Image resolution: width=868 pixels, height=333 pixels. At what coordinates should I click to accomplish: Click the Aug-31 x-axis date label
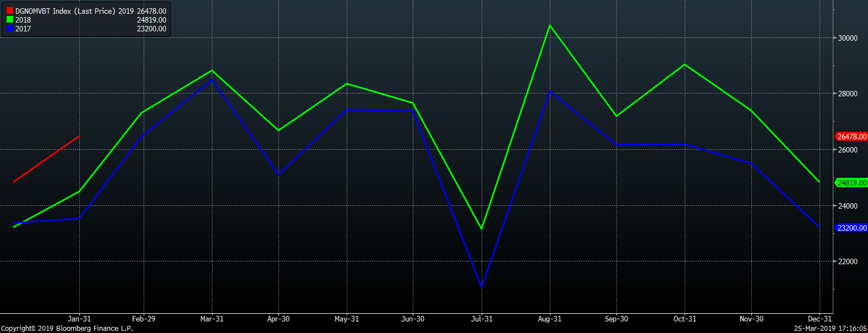point(549,319)
